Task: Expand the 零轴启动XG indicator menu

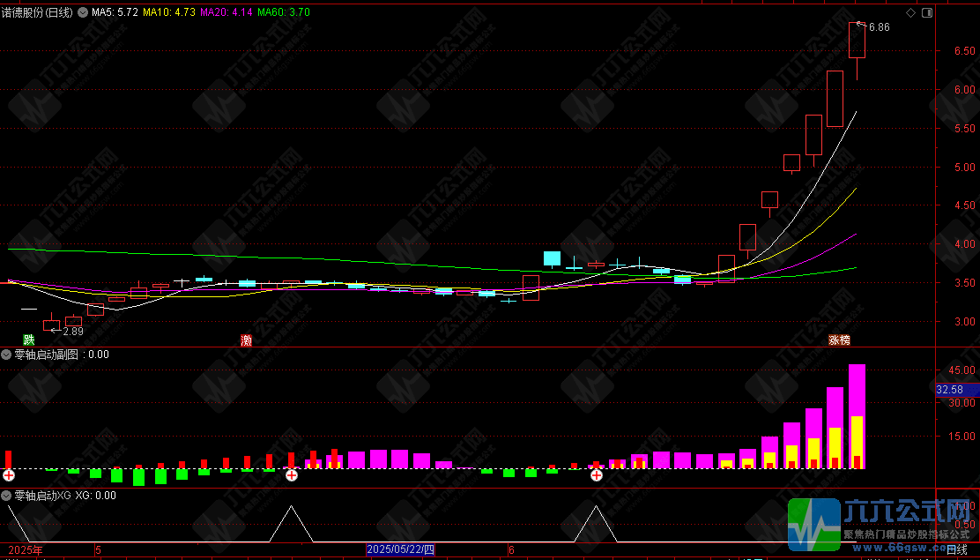Action: tap(7, 496)
